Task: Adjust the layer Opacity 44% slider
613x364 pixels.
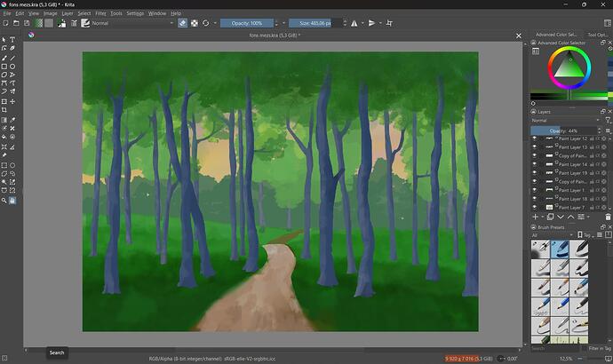Action: (x=563, y=131)
